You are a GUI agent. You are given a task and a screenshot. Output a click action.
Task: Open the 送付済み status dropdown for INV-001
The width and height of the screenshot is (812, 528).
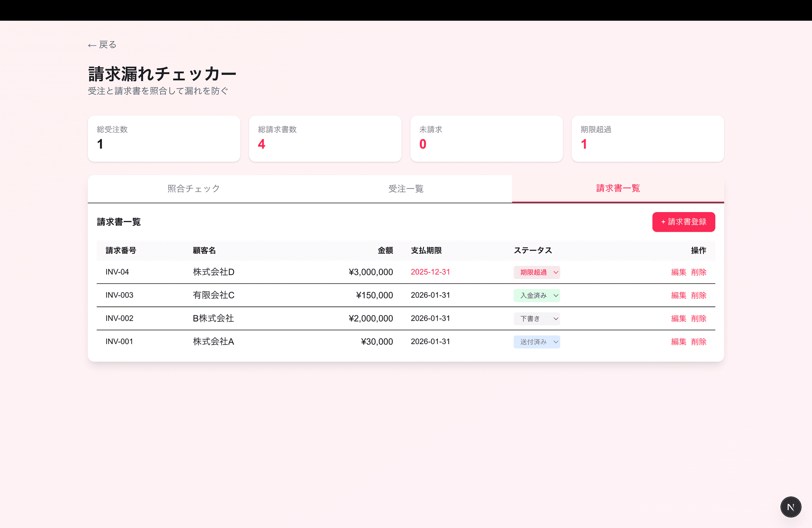(x=536, y=342)
